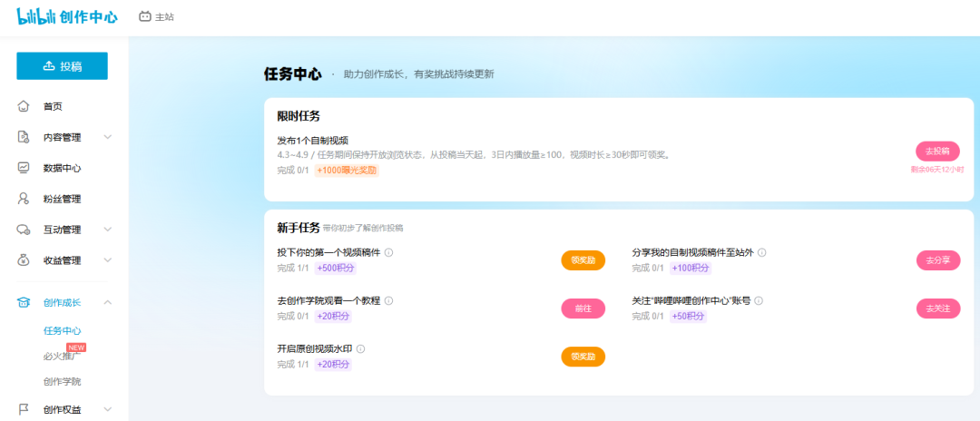Screen dimensions: 980x421
Task: Click +20积分 tag under 开启原创视频水印
Action: pos(332,364)
